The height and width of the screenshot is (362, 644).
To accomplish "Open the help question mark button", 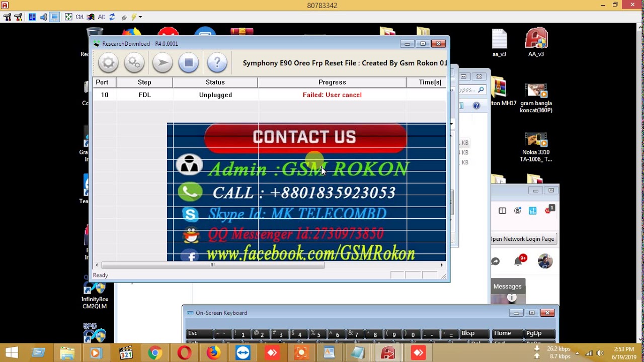I will pos(217,63).
